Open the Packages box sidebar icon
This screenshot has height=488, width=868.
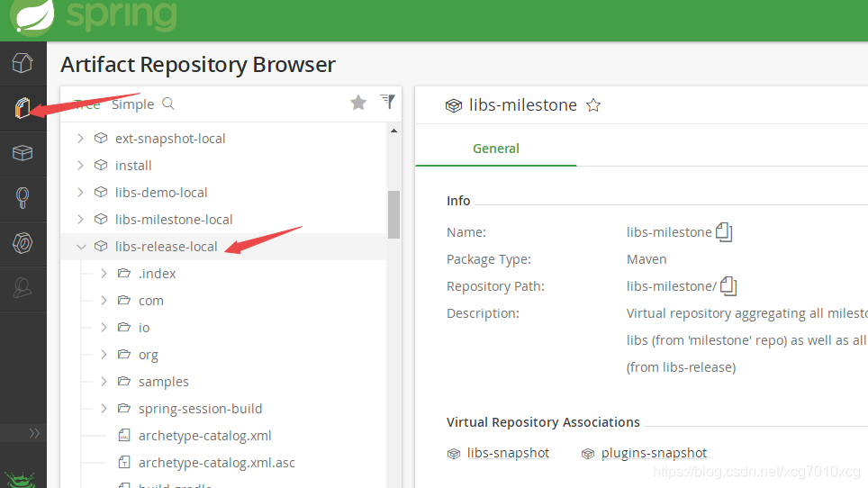[x=23, y=153]
